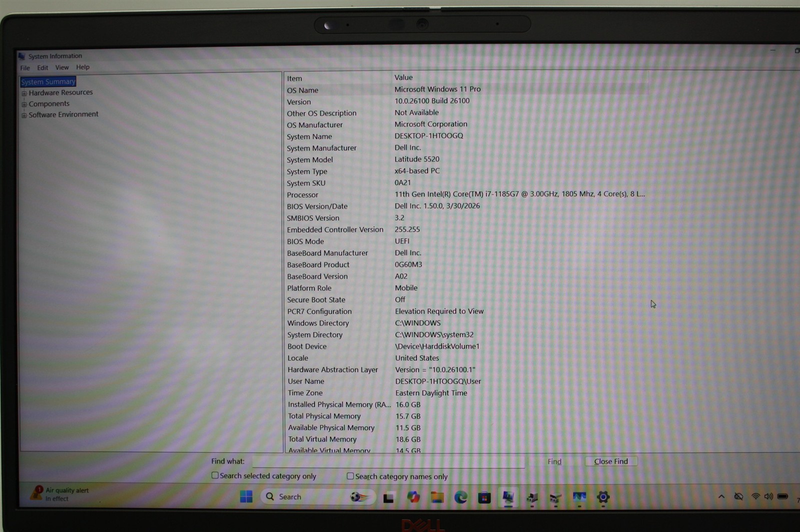Open the Air quality alert widget
This screenshot has height=532, width=800.
pyautogui.click(x=60, y=494)
